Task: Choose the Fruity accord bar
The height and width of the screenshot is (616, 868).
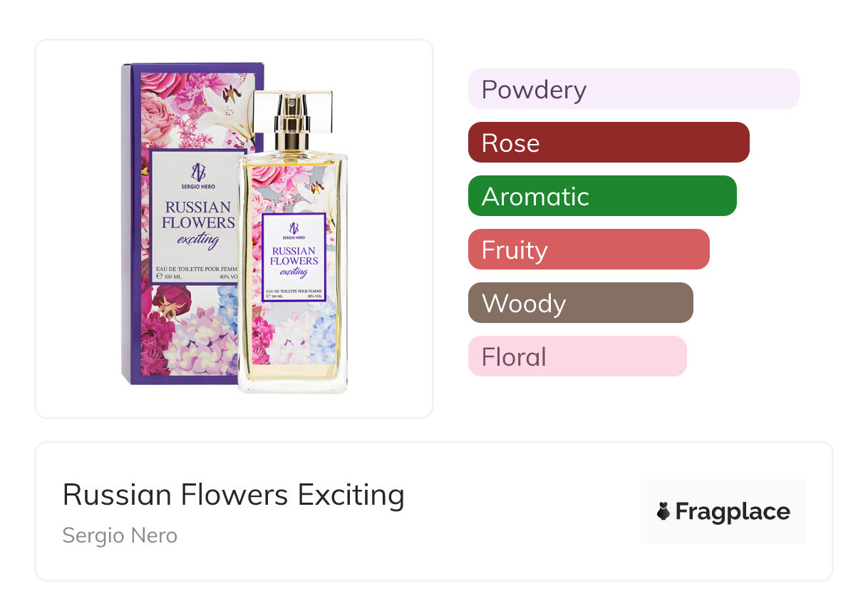Action: tap(588, 250)
